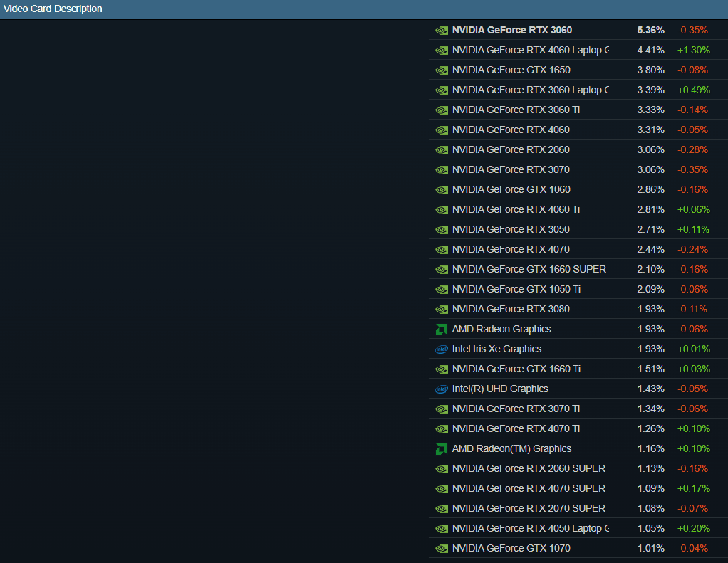Select the -0.08% change for GTX 1650
Screen dimensions: 728x563
(x=692, y=70)
